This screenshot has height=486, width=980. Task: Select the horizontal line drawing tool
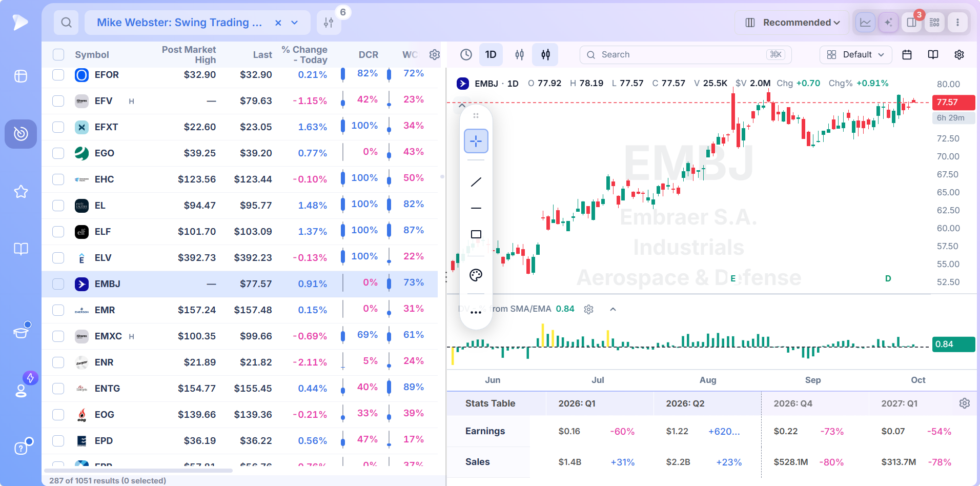click(x=476, y=208)
